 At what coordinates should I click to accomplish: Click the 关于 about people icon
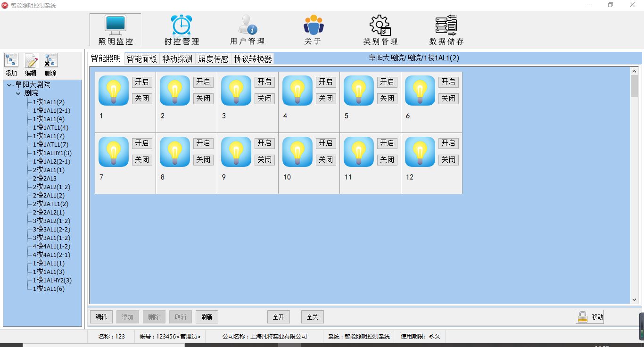pos(313,29)
